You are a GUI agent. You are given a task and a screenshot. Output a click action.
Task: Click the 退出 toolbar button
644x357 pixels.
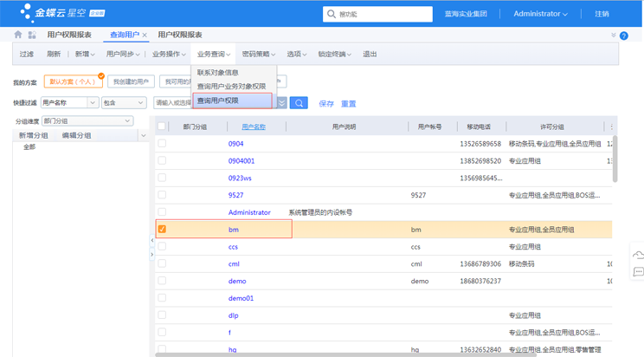point(370,54)
